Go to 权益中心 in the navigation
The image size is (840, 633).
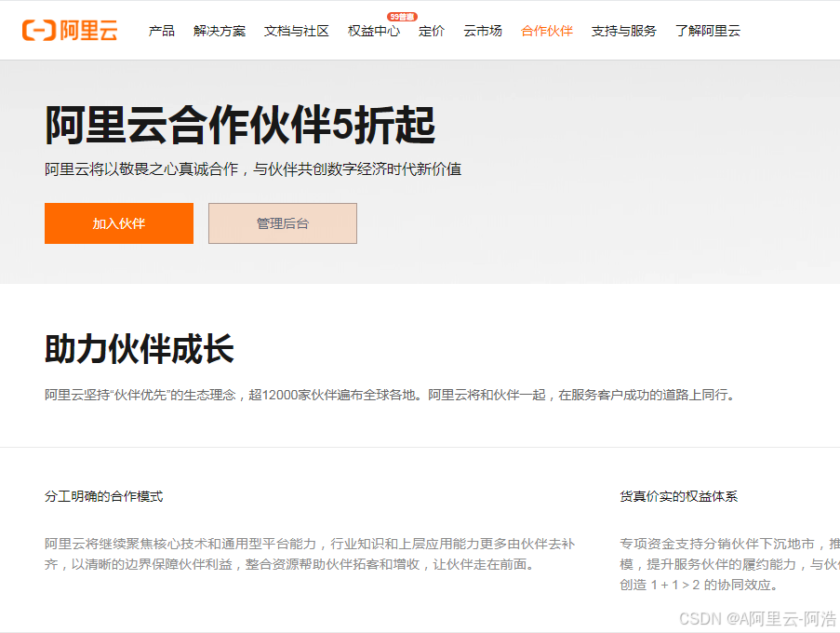[374, 31]
